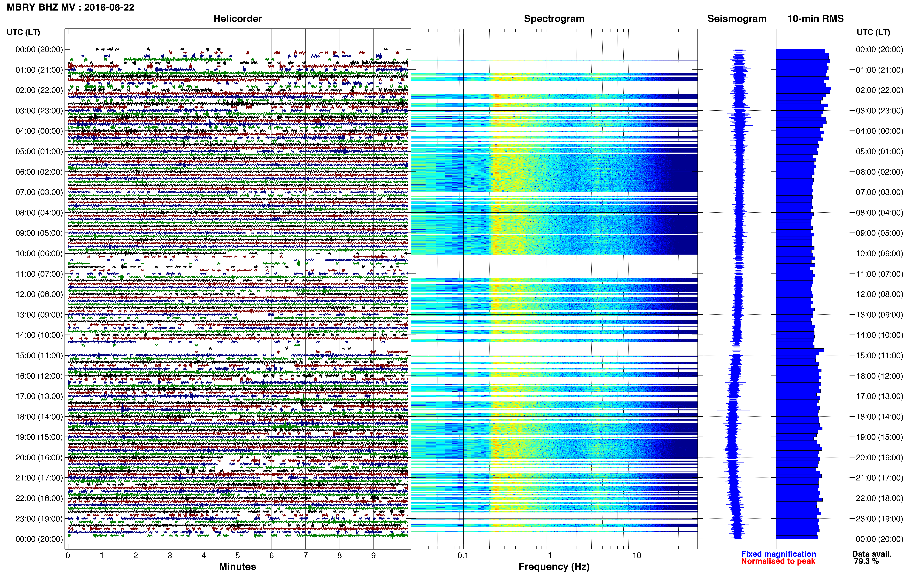Click the '0' tick on the Minutes axis

pos(68,555)
